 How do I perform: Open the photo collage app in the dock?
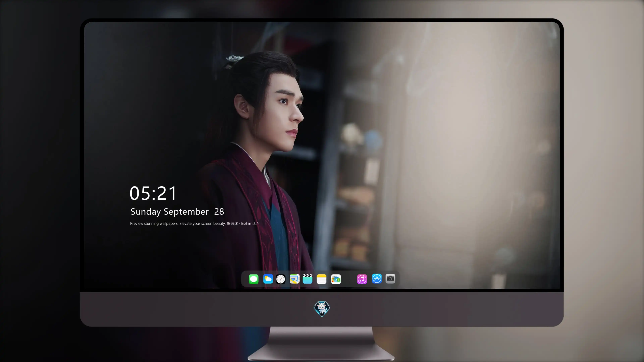336,279
